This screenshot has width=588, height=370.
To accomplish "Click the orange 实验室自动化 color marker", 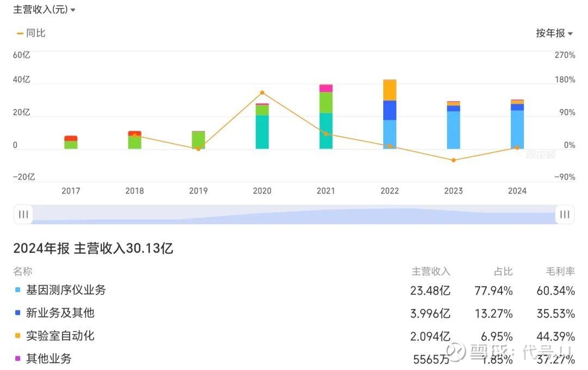I will 18,336.
